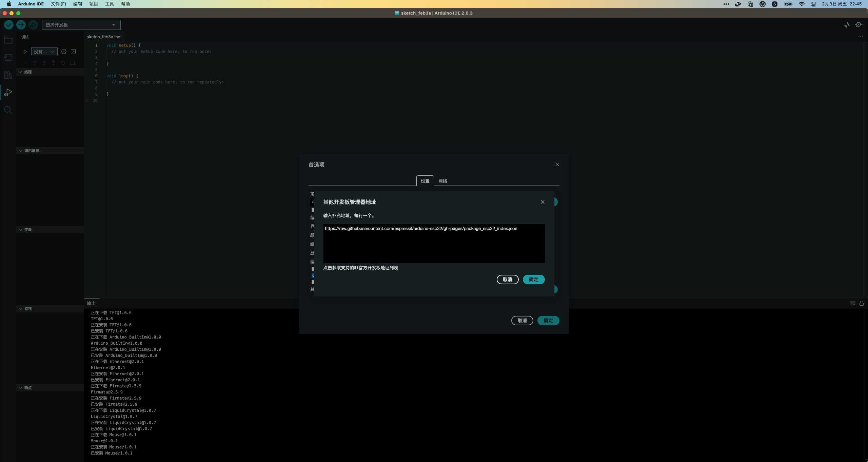Open the 项目 menu

94,4
